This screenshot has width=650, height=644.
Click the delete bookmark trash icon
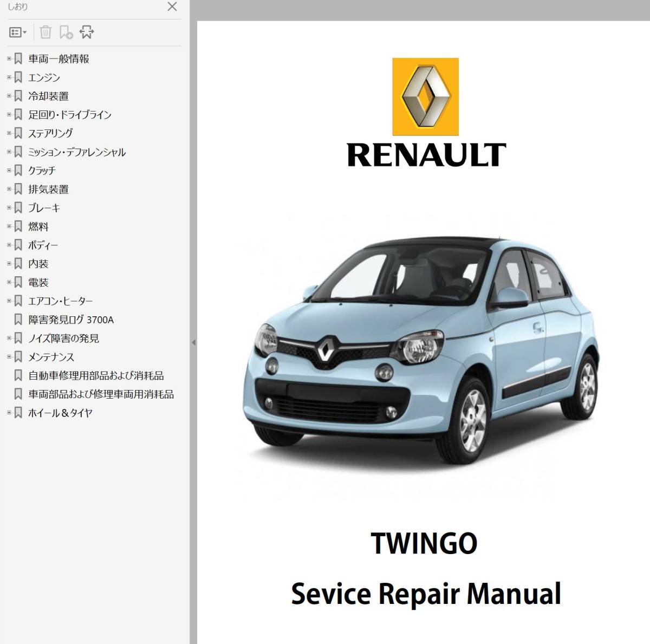(45, 32)
